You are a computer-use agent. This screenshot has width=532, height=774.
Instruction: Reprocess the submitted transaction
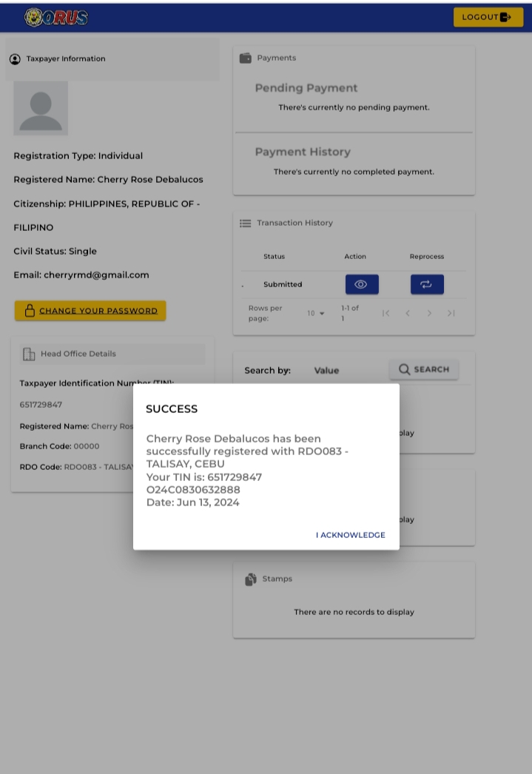pos(427,285)
